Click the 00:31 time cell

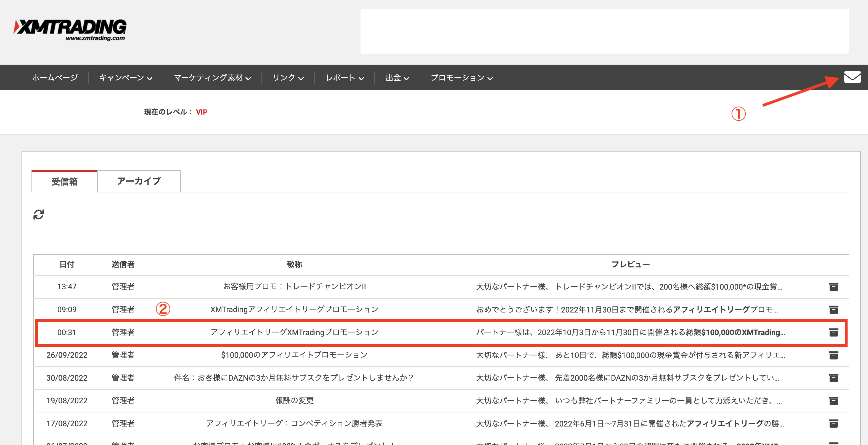click(x=67, y=332)
